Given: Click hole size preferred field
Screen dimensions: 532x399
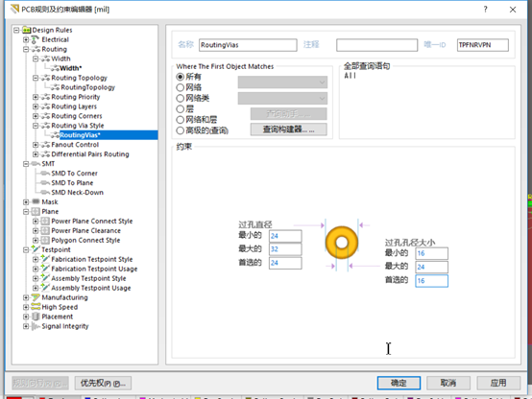Looking at the screenshot, I should click(431, 281).
